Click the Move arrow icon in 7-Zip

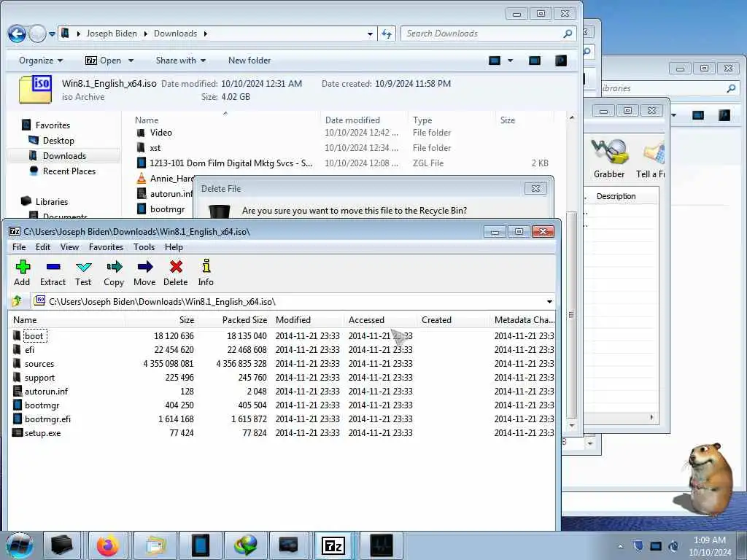pyautogui.click(x=144, y=273)
